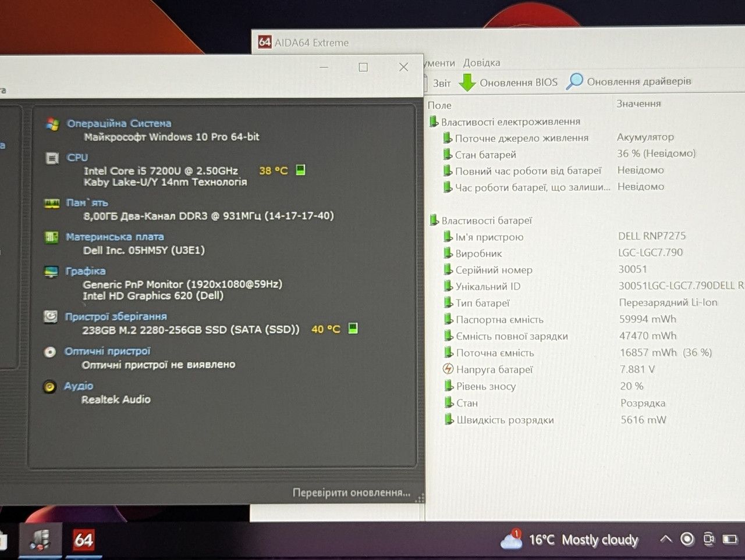This screenshot has width=745, height=560.
Task: Click the Звіт toolbar item
Action: click(442, 83)
